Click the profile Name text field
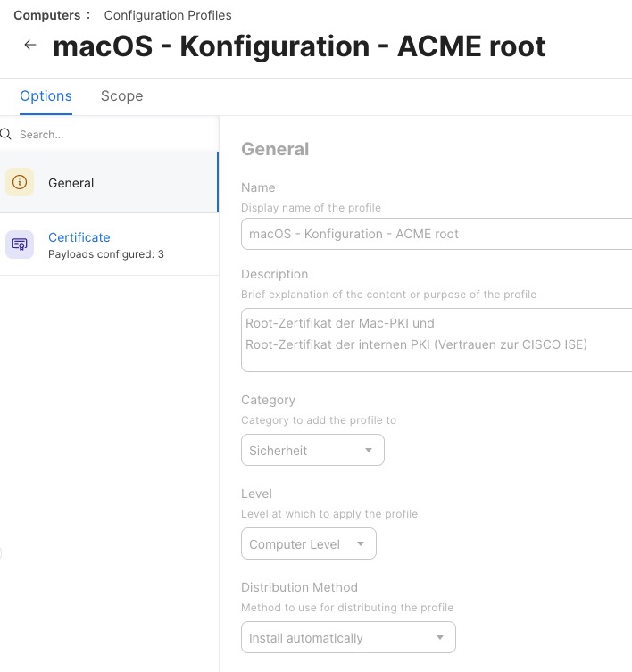 point(436,234)
